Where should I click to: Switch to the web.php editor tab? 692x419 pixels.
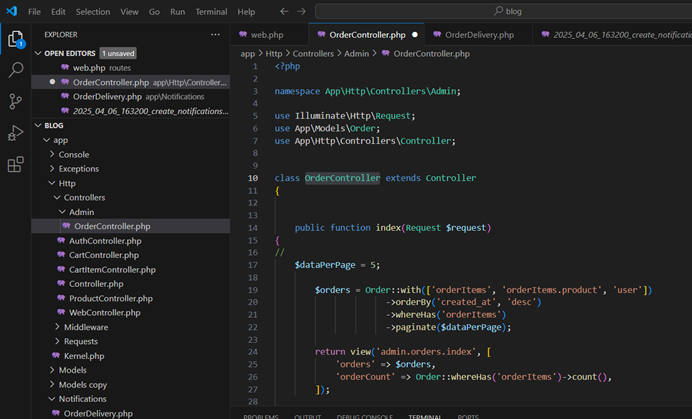click(x=265, y=35)
